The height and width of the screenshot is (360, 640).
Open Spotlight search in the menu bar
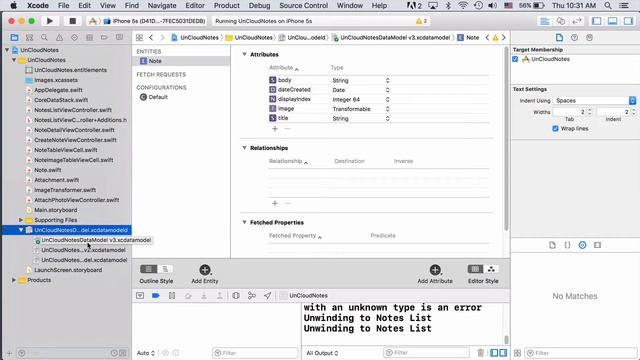coord(608,6)
